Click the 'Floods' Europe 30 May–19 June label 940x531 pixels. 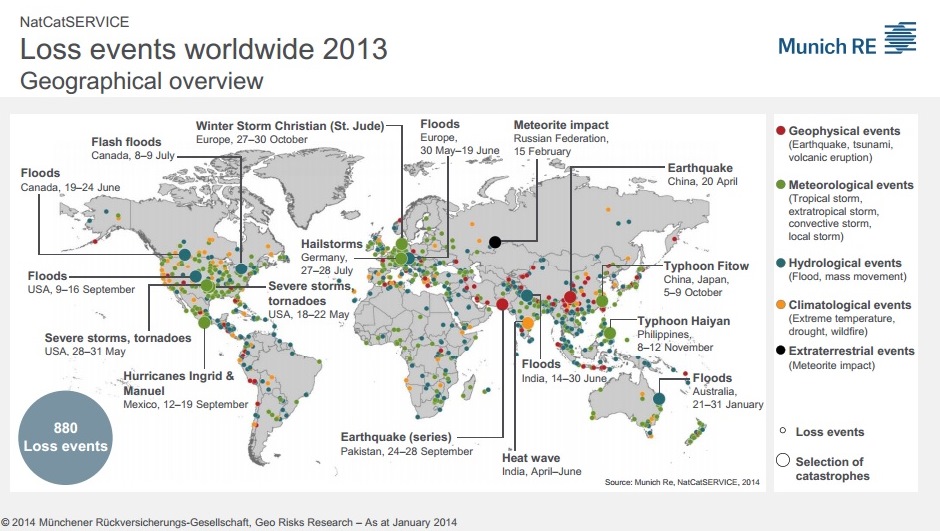[440, 124]
